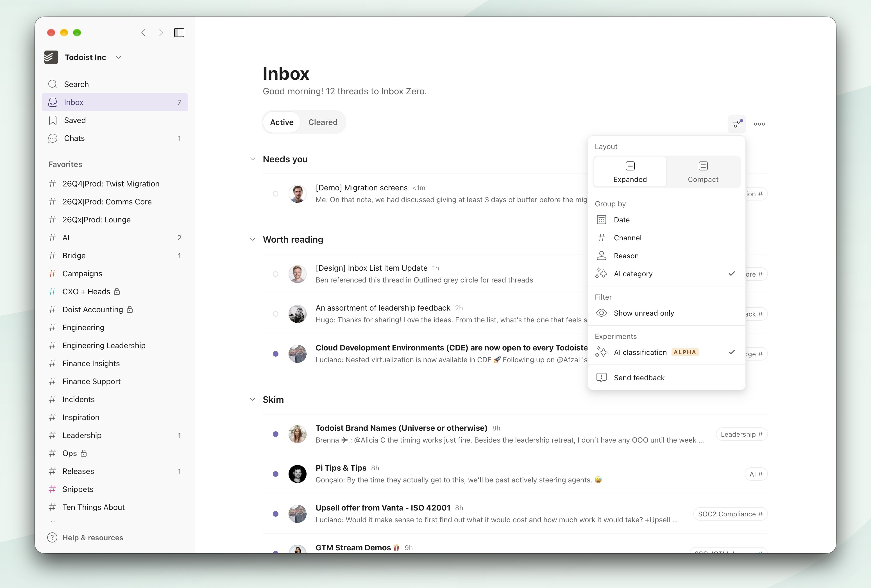This screenshot has width=871, height=588.
Task: Group by Reason
Action: click(666, 256)
